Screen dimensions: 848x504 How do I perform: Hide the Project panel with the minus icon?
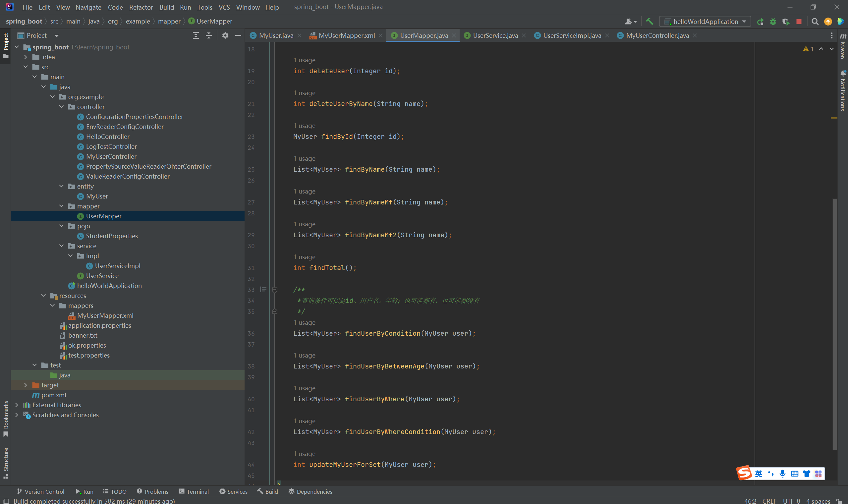(x=238, y=36)
